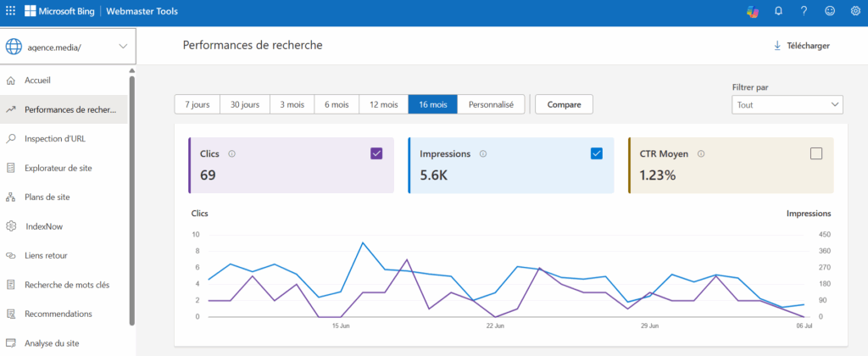Click the Inspection d'URL magnifier icon
This screenshot has height=356, width=868.
10,139
